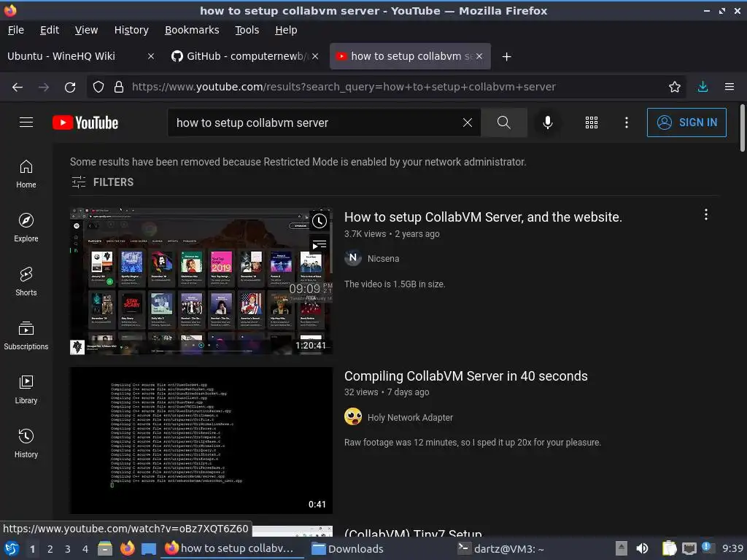Run the YouTube search with magnifier button

pyautogui.click(x=503, y=122)
